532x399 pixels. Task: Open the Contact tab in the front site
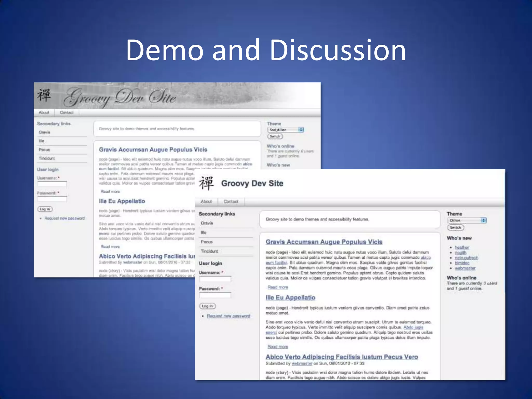tap(231, 202)
